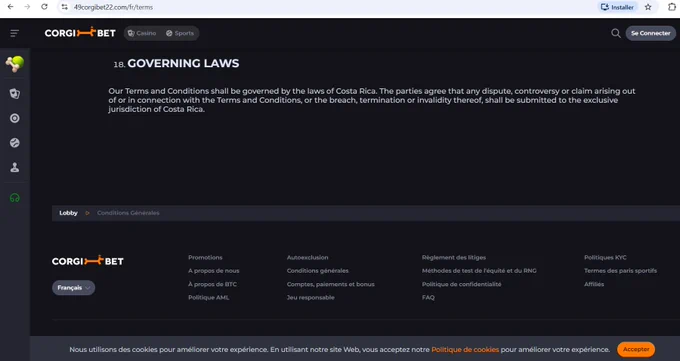
Task: Open the casino cards sidebar icon
Action: tap(15, 94)
